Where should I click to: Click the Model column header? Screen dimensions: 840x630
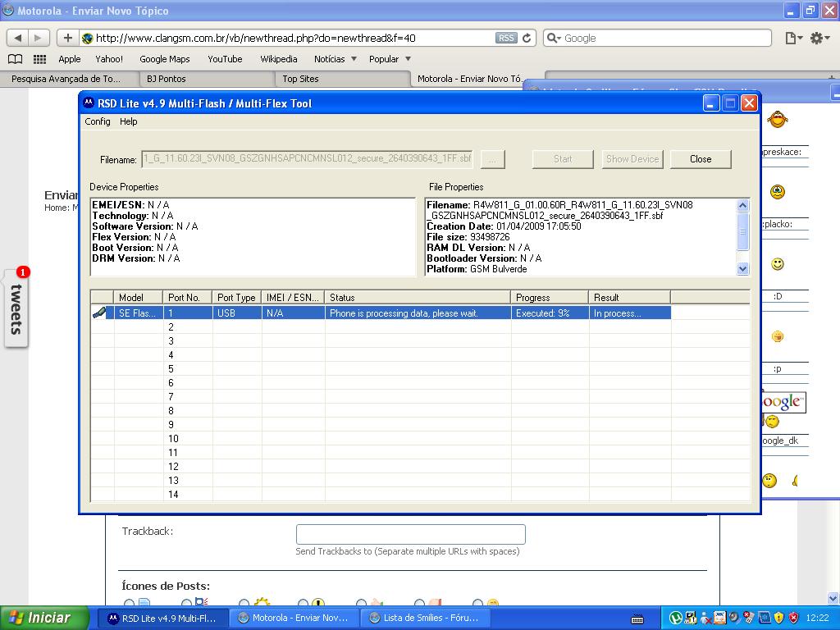click(138, 297)
